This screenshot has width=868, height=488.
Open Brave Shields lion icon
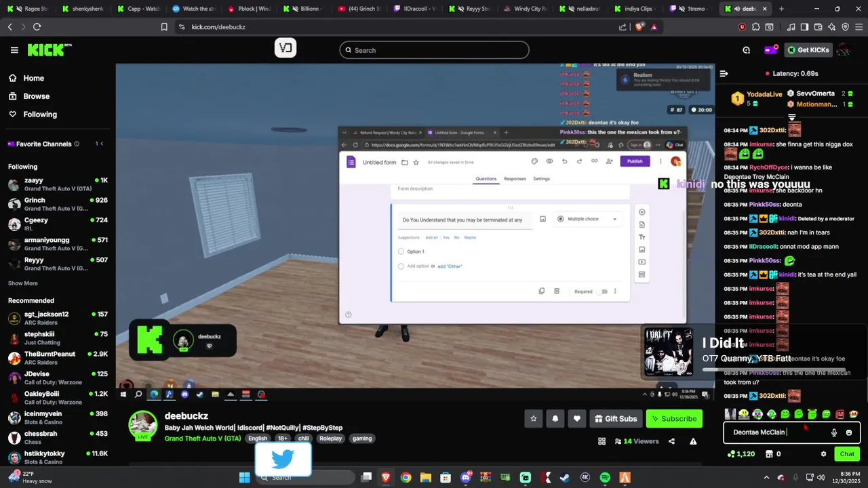point(639,27)
